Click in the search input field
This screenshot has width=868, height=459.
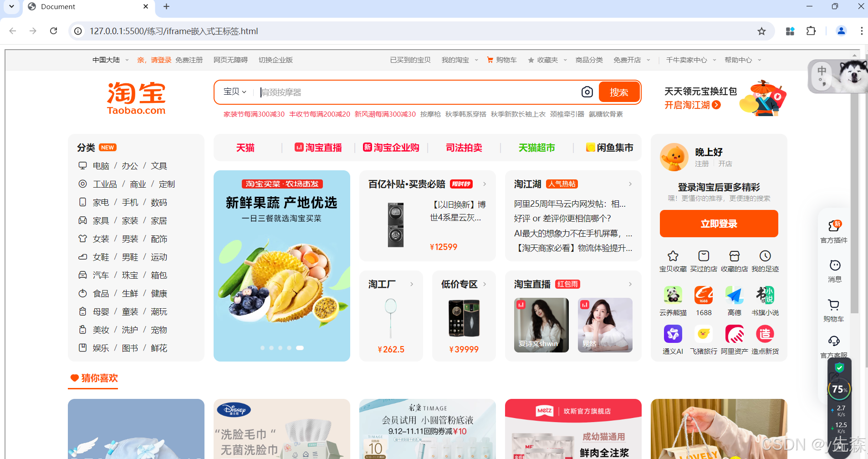[x=417, y=92]
